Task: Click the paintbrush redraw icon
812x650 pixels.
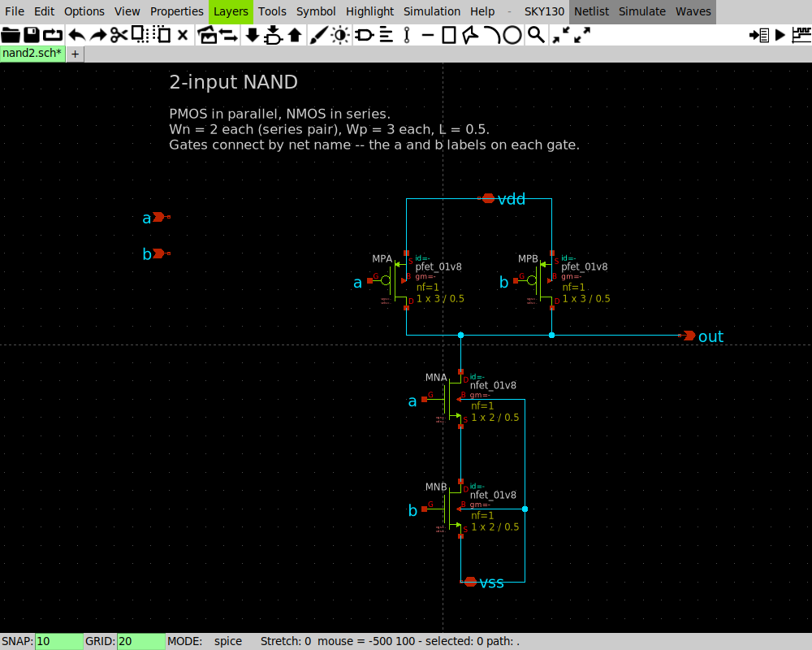Action: (x=318, y=35)
